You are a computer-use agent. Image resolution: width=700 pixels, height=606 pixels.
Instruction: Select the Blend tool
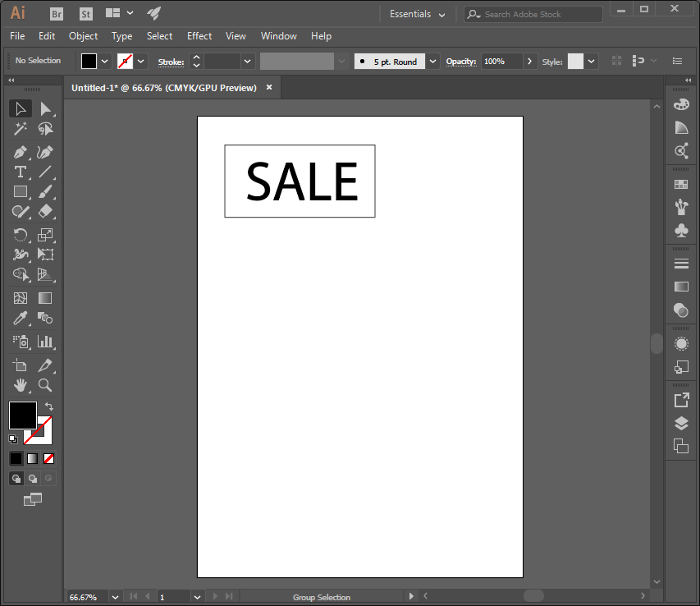[x=45, y=318]
